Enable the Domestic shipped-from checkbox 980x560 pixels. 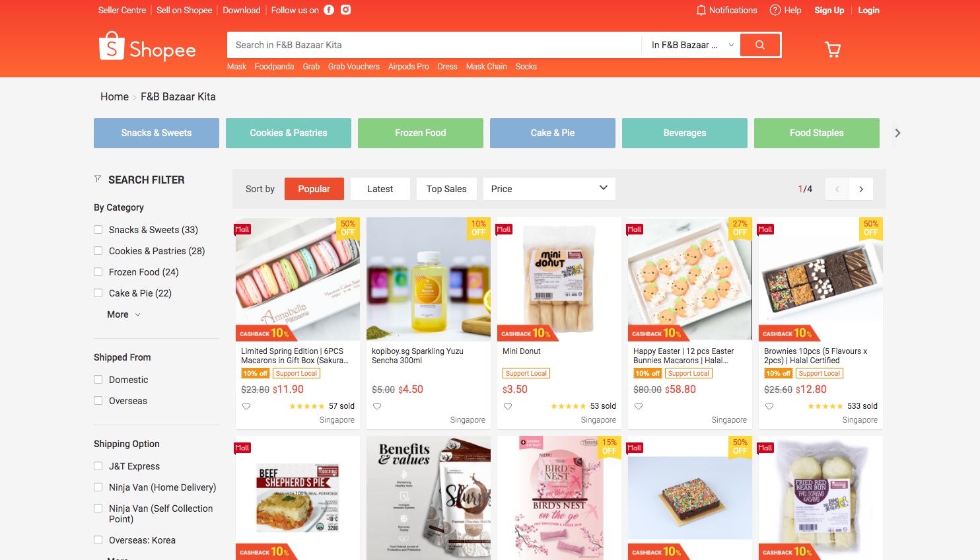(98, 380)
